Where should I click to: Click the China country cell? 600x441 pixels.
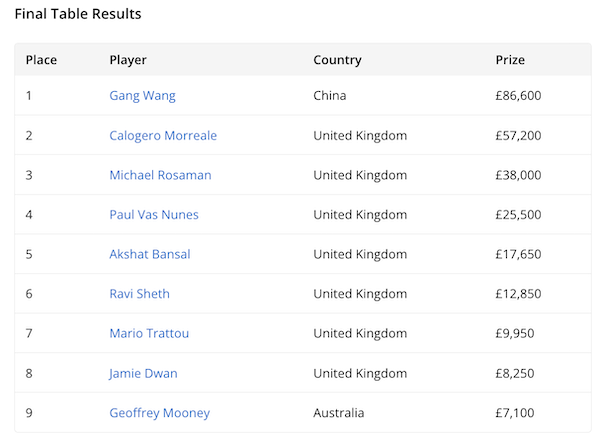pyautogui.click(x=331, y=96)
